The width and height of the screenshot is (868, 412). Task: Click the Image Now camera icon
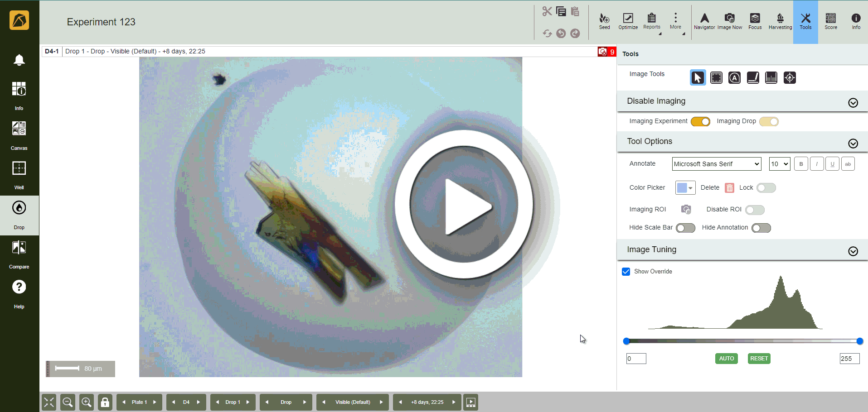tap(729, 21)
